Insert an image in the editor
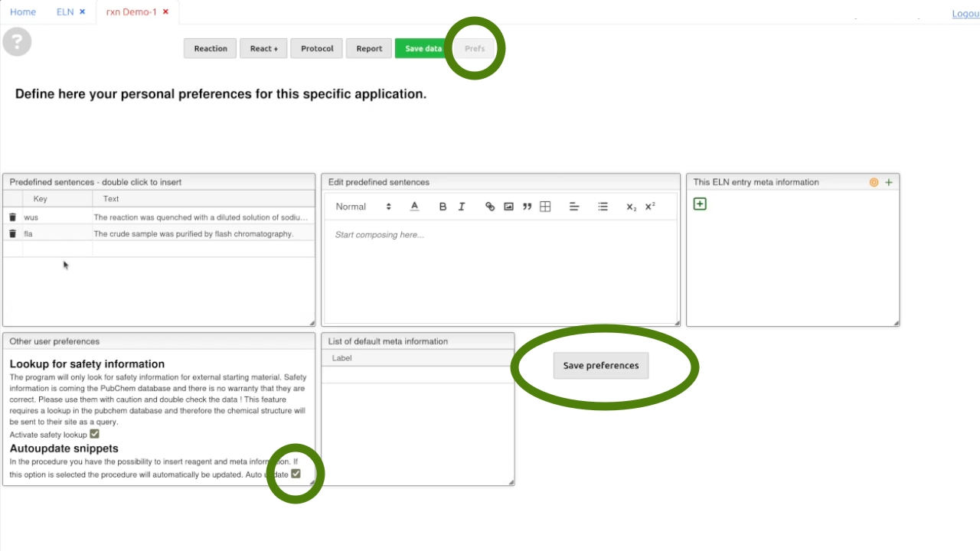The height and width of the screenshot is (551, 980). pyautogui.click(x=508, y=207)
